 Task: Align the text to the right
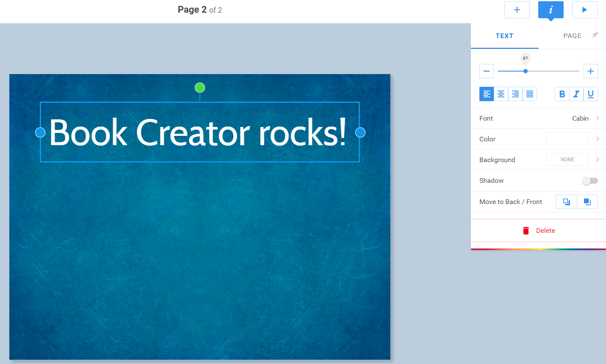point(515,94)
